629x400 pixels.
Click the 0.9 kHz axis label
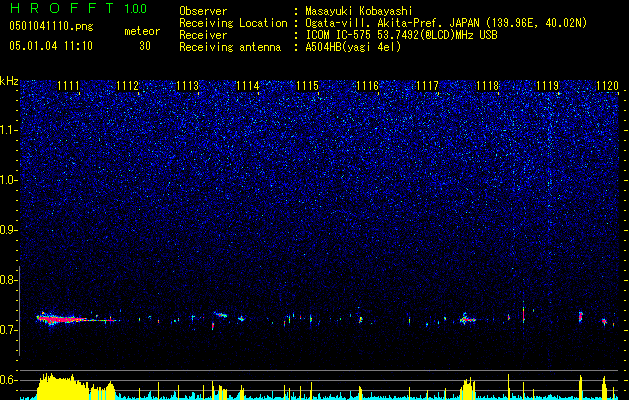click(x=9, y=230)
